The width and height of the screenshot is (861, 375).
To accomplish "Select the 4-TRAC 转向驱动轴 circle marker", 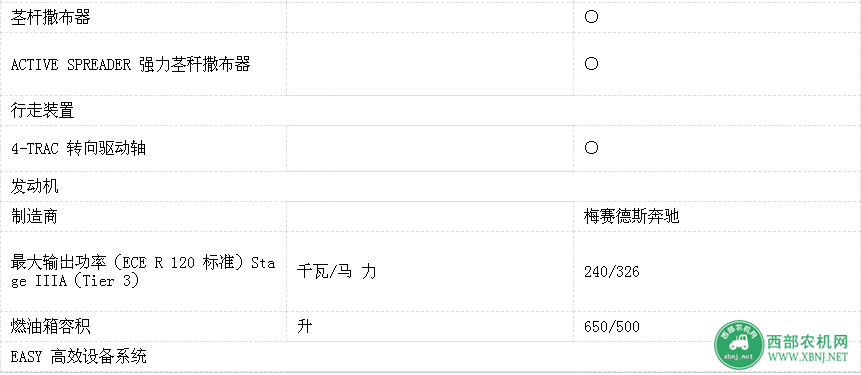I will point(591,148).
